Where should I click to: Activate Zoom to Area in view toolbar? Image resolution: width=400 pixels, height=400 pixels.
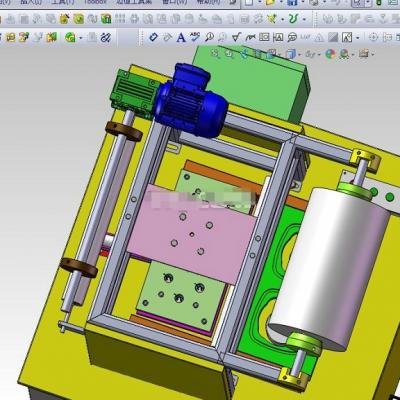230,53
